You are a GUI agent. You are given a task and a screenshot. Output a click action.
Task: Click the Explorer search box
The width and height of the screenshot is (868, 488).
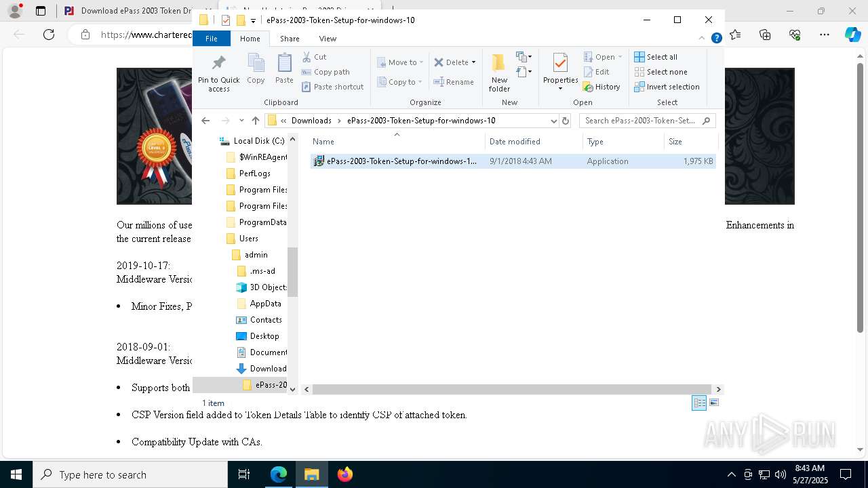tap(647, 121)
